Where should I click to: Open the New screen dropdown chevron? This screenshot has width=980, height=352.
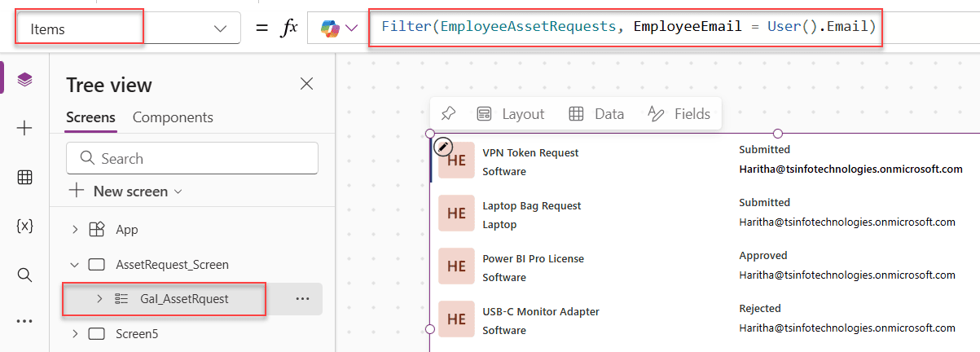(x=178, y=191)
